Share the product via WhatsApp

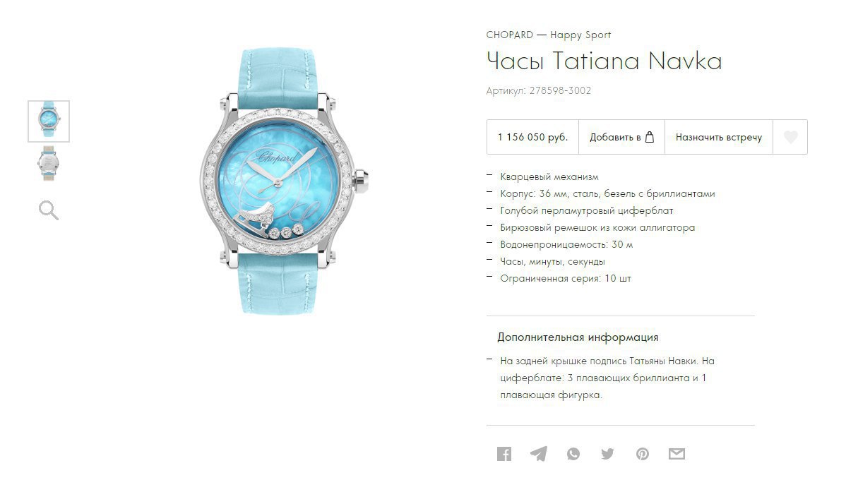click(573, 454)
